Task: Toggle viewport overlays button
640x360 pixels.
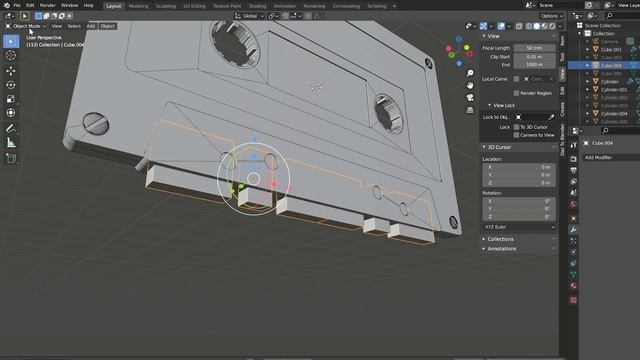Action: pyautogui.click(x=501, y=26)
